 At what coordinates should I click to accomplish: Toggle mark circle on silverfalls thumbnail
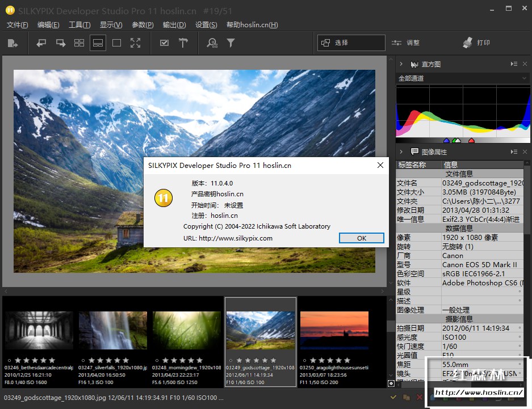[x=83, y=360]
